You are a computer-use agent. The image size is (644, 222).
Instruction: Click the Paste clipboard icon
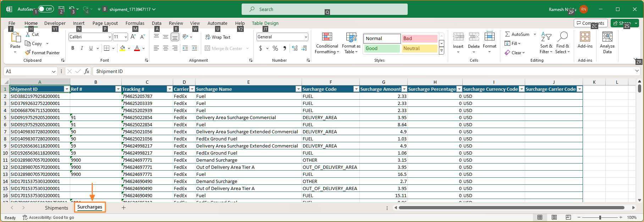click(16, 37)
